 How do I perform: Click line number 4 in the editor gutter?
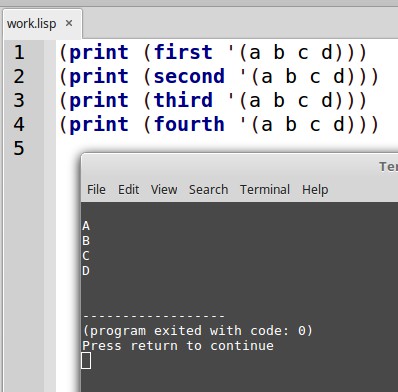point(19,124)
